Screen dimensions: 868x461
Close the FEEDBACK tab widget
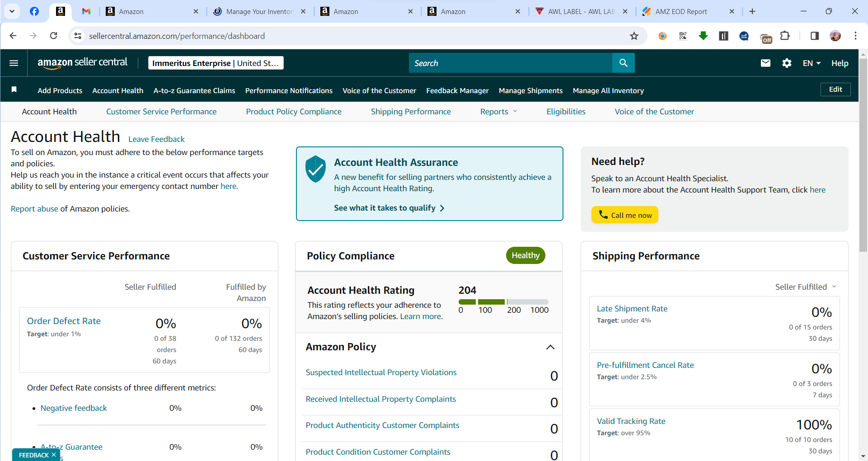pos(54,455)
